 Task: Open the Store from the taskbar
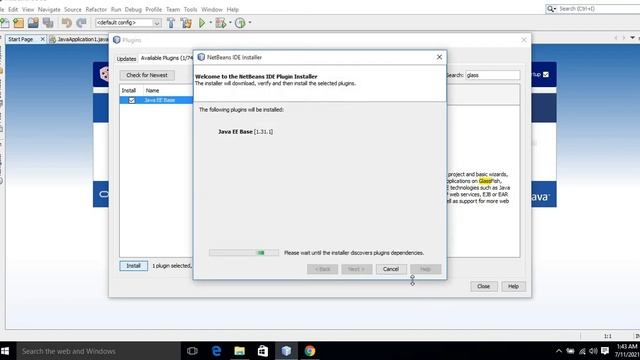[x=263, y=351]
